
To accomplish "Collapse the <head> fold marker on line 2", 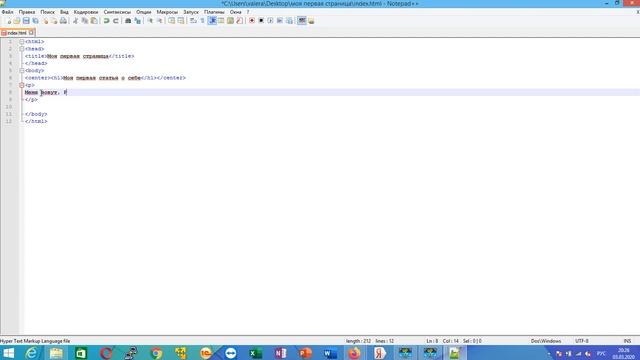I will (x=22, y=49).
